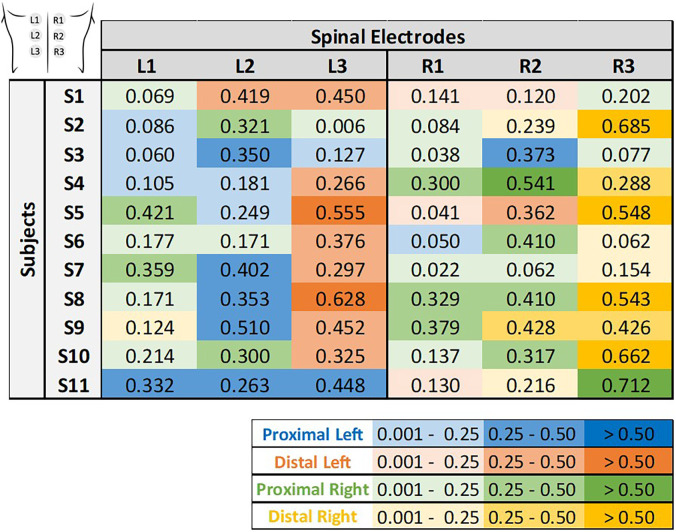This screenshot has width=676, height=532.
Task: Click the R2 column header
Action: pos(529,66)
